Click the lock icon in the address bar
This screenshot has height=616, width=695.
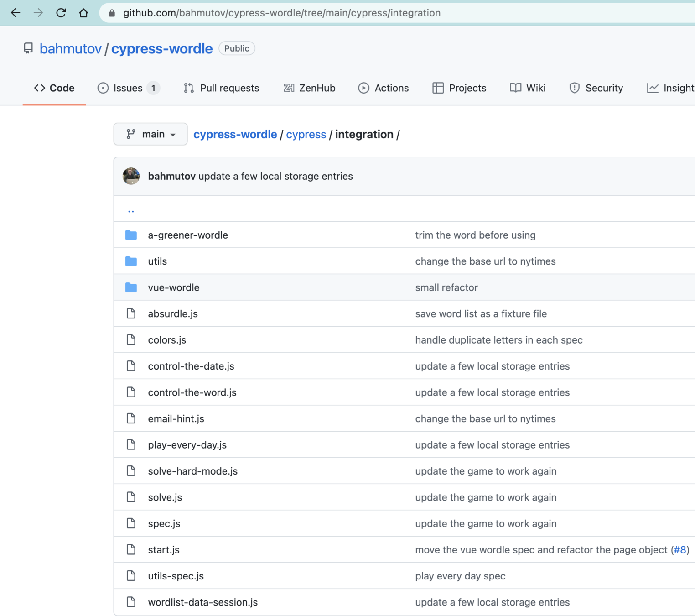[x=112, y=13]
